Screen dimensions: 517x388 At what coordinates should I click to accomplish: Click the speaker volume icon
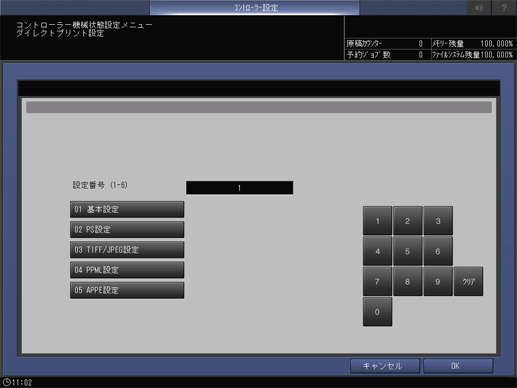479,7
